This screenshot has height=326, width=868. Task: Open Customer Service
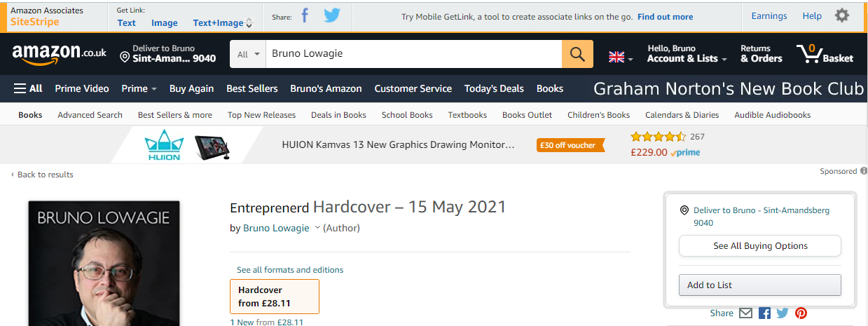[x=413, y=88]
